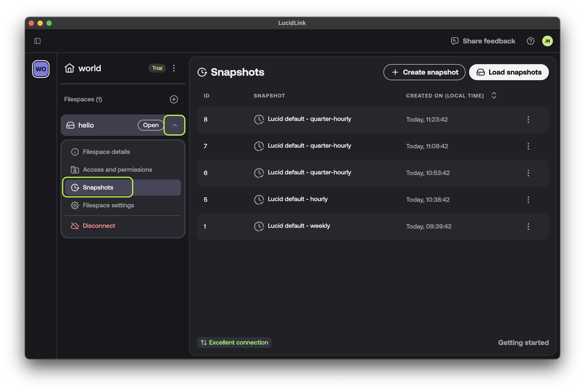Select Lucid default - weekly snapshot row
This screenshot has height=392, width=585.
pos(373,227)
